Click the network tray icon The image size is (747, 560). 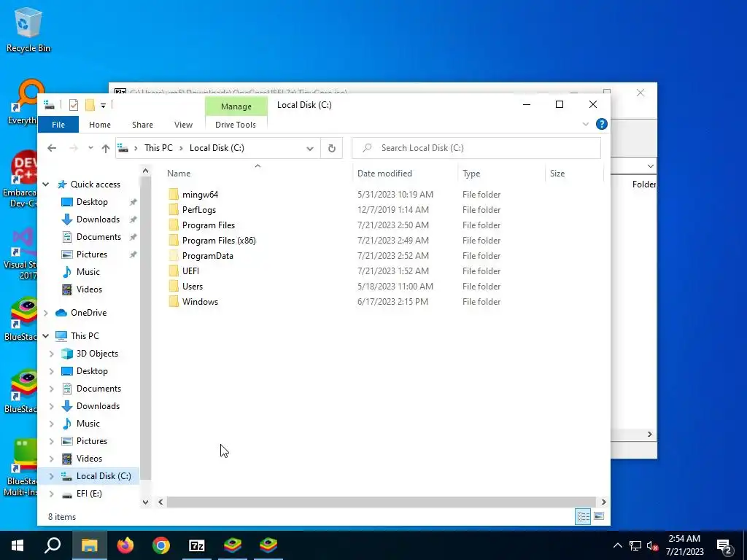coord(635,545)
